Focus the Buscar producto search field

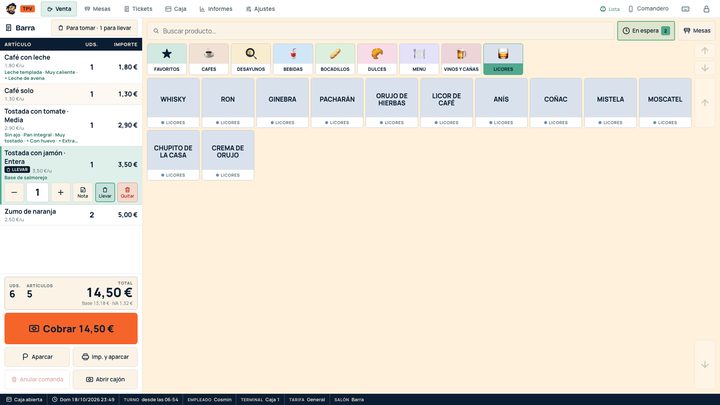(x=381, y=31)
